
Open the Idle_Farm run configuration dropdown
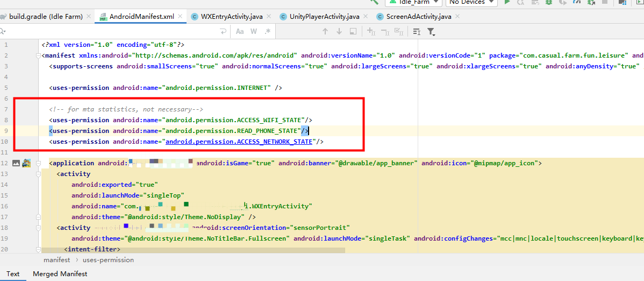413,2
